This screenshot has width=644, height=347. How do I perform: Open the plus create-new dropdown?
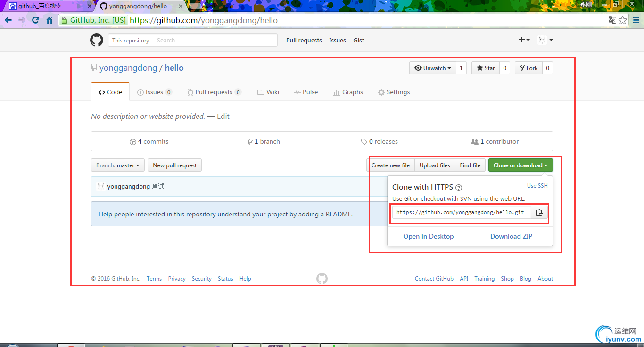click(x=524, y=40)
